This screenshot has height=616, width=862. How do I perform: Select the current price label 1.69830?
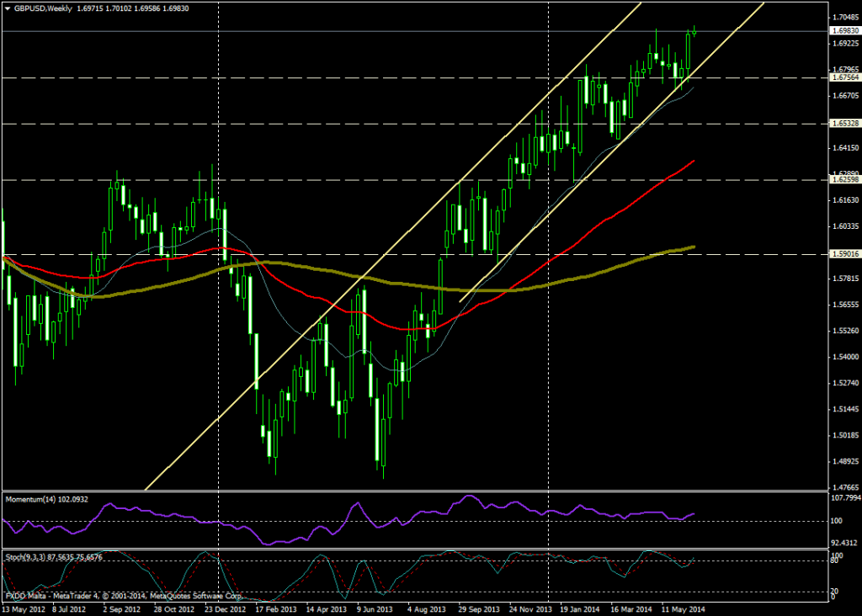click(x=844, y=31)
